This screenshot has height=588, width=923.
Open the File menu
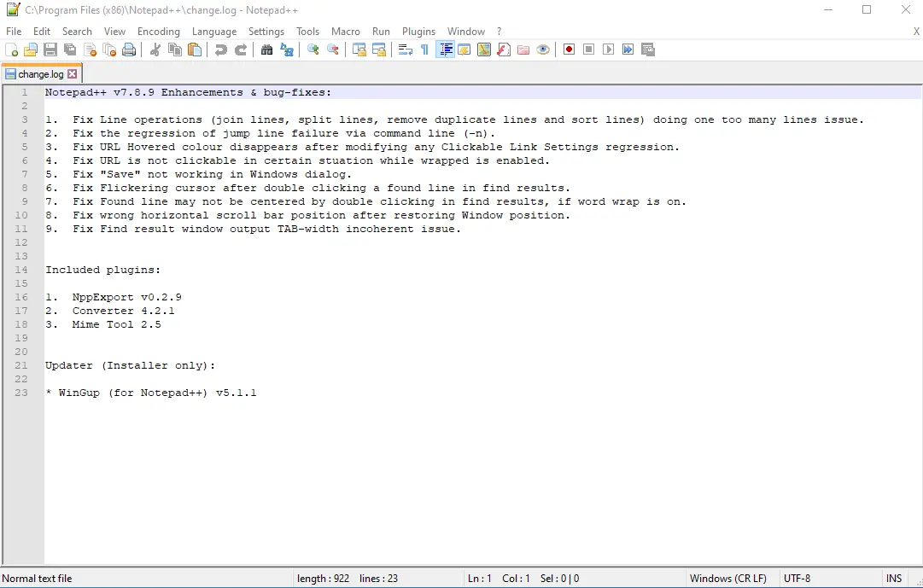pos(14,32)
